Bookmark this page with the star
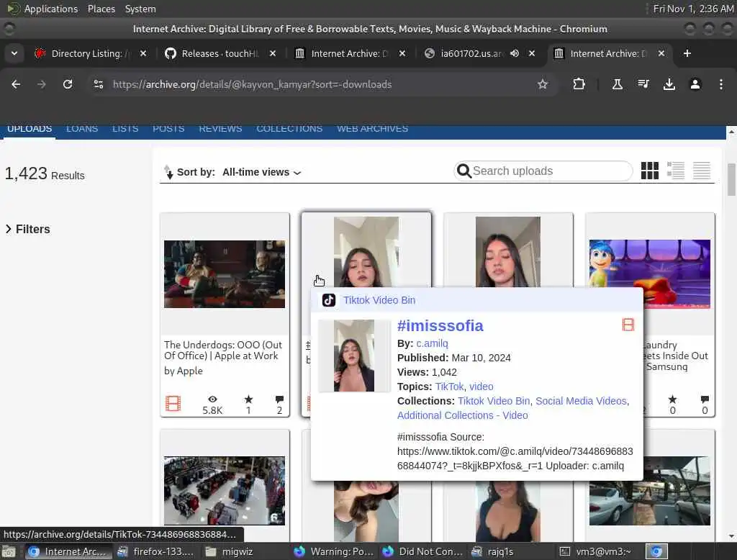The image size is (737, 560). point(543,84)
